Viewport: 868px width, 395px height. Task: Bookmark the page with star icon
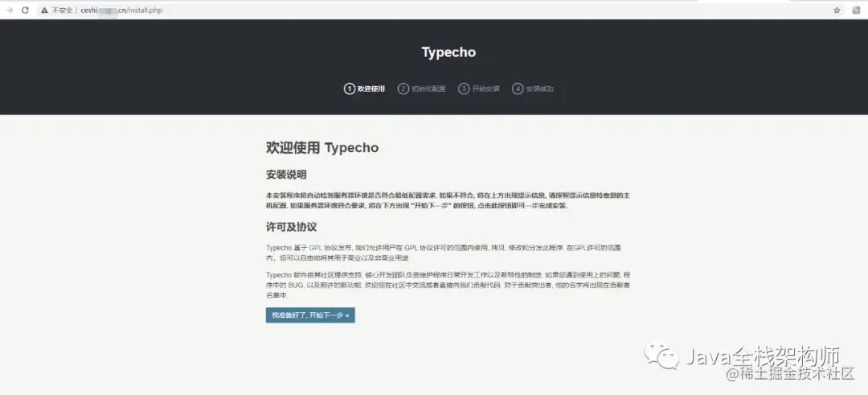(x=837, y=10)
